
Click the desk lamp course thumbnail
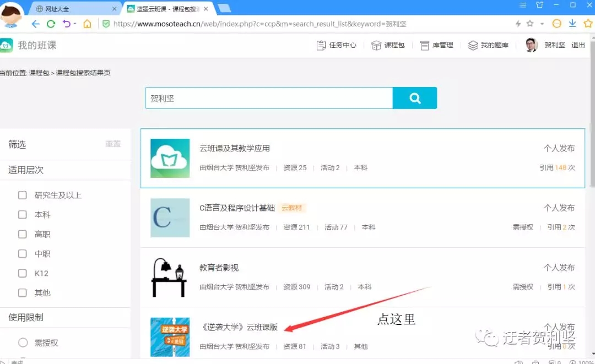pyautogui.click(x=169, y=278)
